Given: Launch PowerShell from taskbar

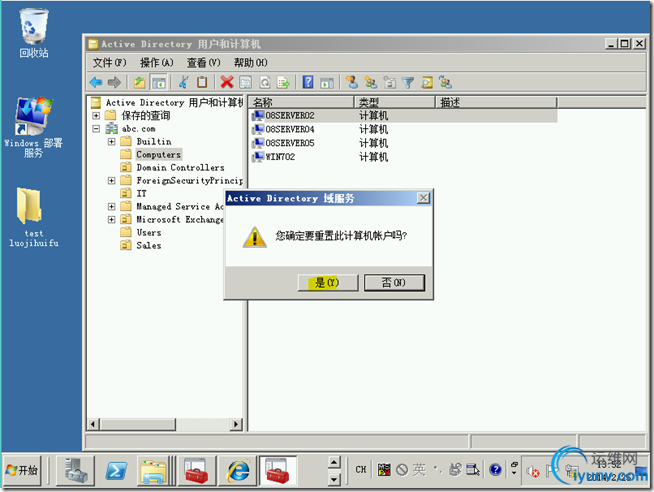Looking at the screenshot, I should [116, 470].
